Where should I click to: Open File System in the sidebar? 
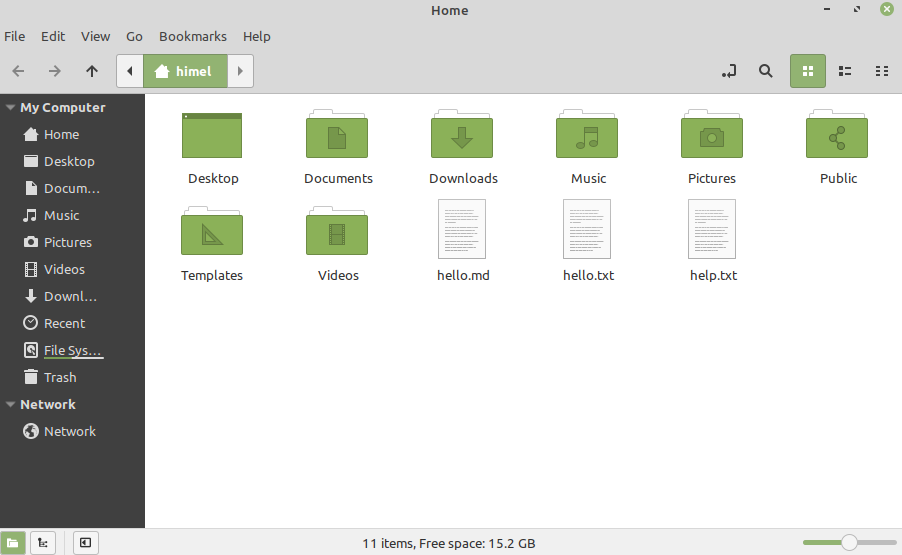coord(72,351)
